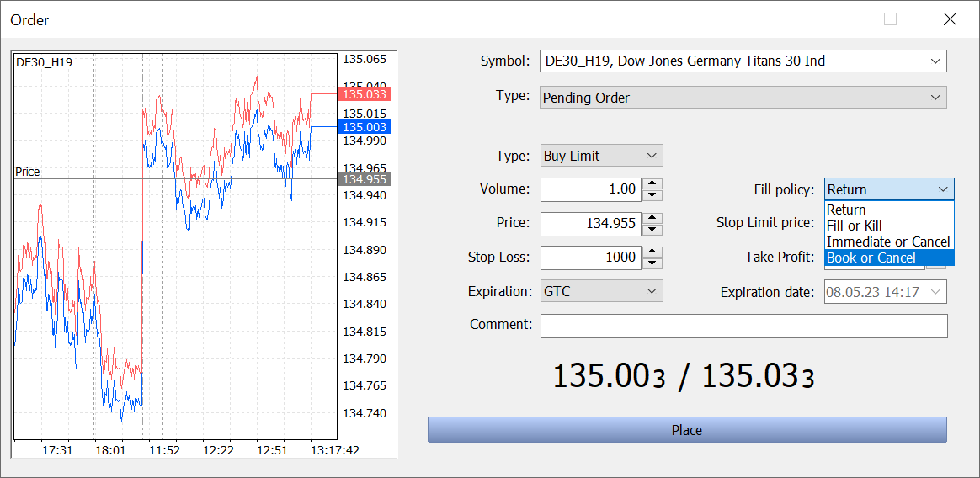Lower Stop Loss using the down arrow

point(652,263)
